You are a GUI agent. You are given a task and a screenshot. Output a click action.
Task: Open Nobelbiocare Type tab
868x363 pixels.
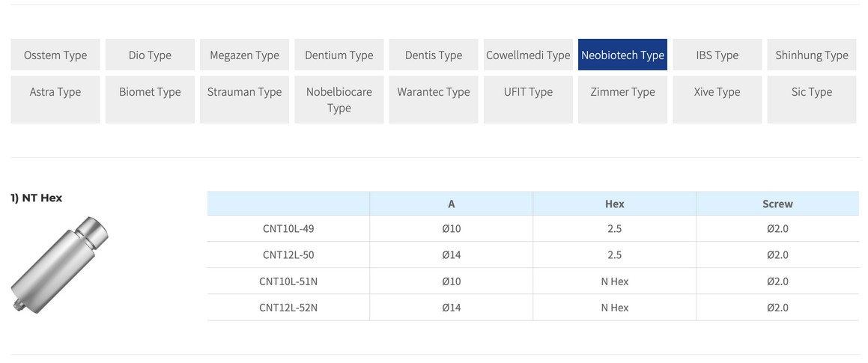pos(339,100)
